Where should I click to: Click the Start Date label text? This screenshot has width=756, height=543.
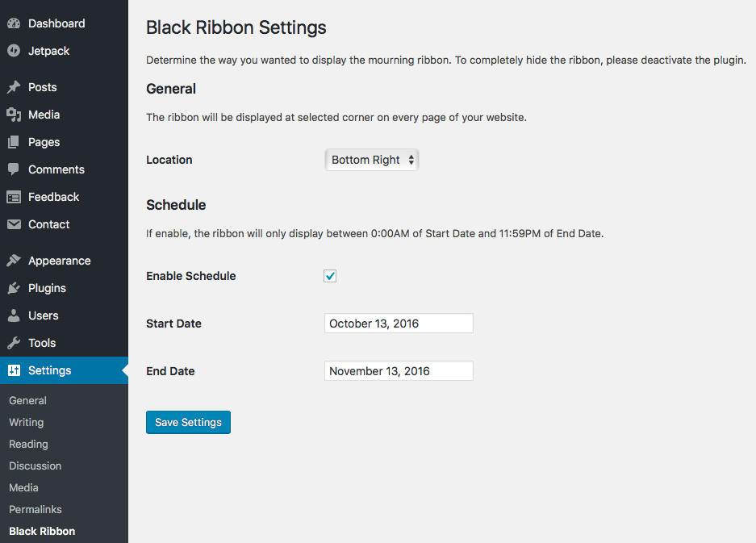pyautogui.click(x=173, y=324)
